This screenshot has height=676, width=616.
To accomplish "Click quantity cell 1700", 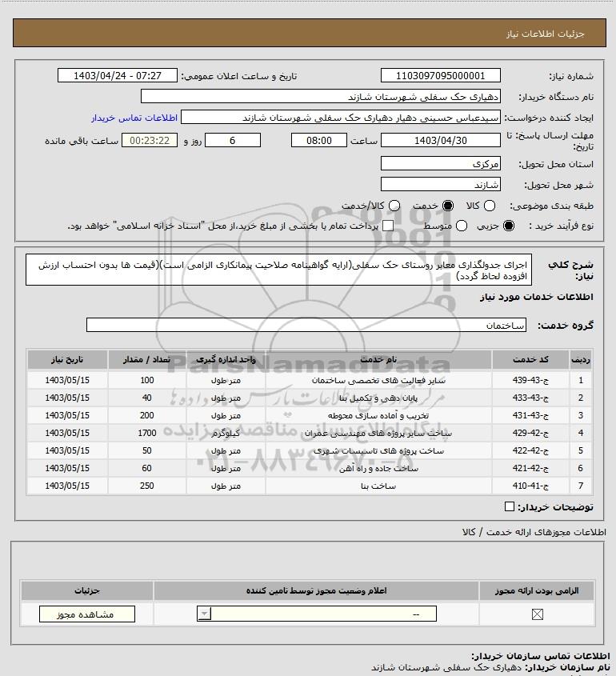I will (x=147, y=433).
